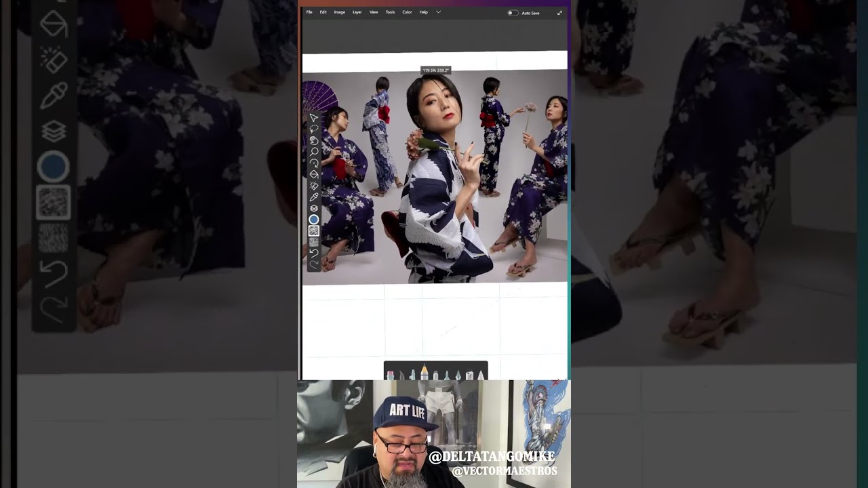The height and width of the screenshot is (488, 868).
Task: Select the sparkle eraser tool
Action: pyautogui.click(x=314, y=186)
